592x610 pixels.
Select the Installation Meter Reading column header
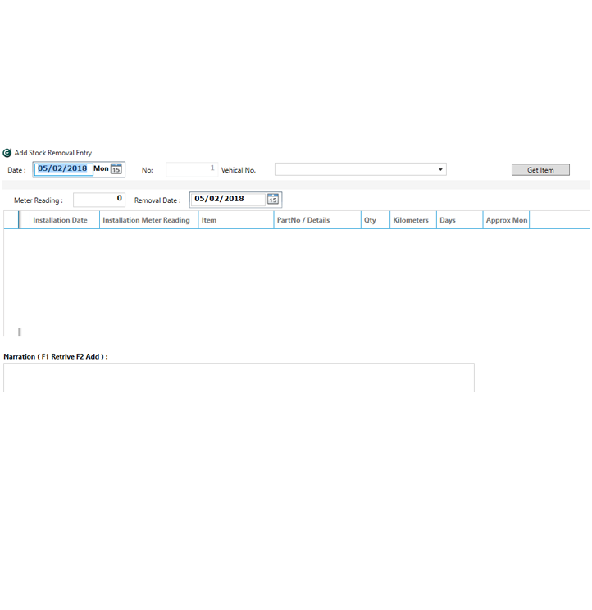tap(149, 220)
